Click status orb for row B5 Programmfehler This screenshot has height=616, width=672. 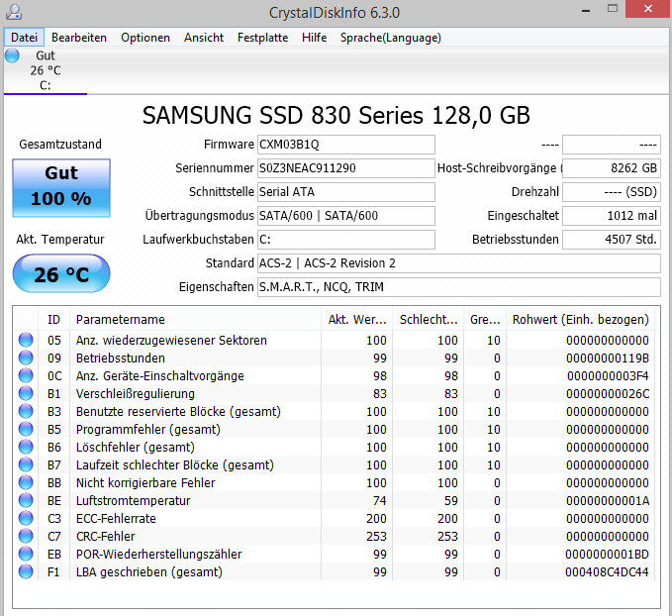pos(26,429)
